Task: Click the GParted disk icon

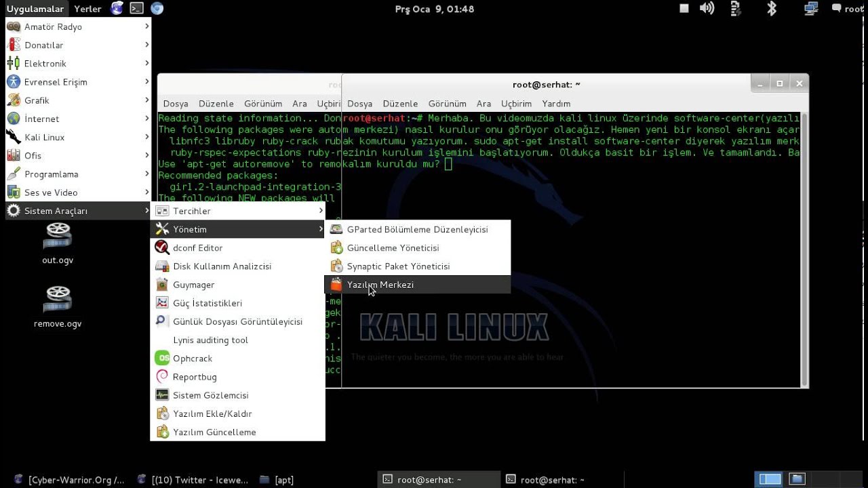Action: (336, 229)
